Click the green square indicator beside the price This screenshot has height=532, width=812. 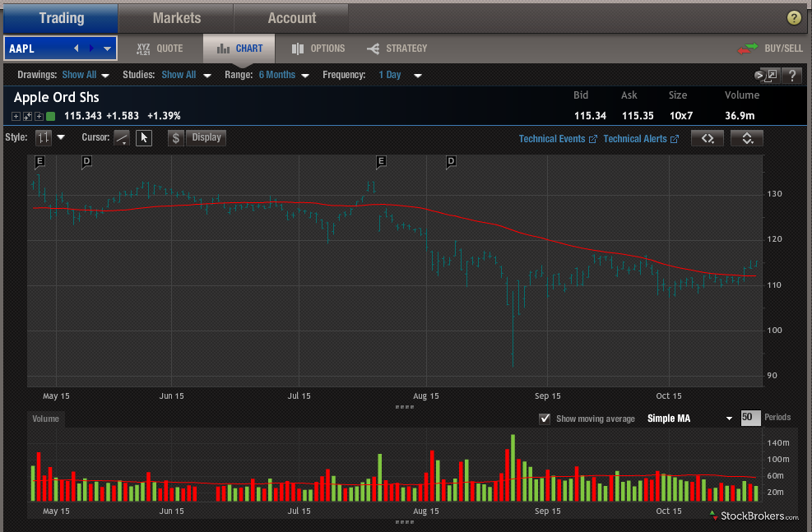[50, 117]
